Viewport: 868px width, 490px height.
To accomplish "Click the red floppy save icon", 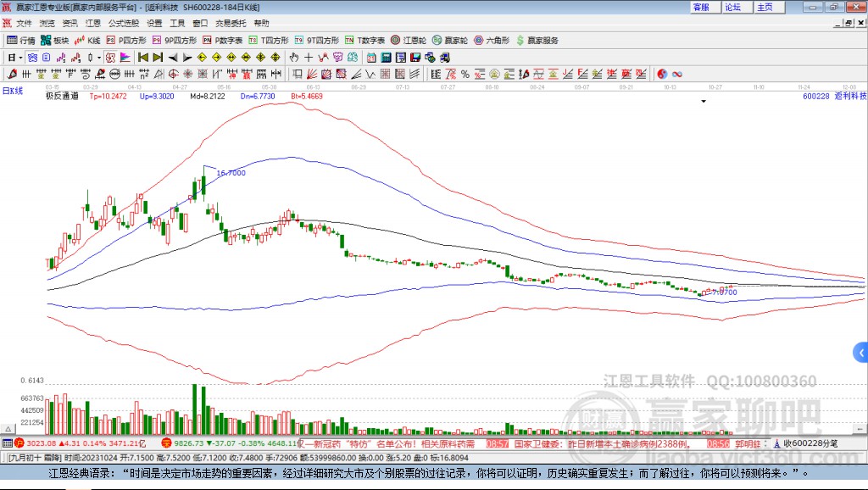I will click(x=415, y=58).
